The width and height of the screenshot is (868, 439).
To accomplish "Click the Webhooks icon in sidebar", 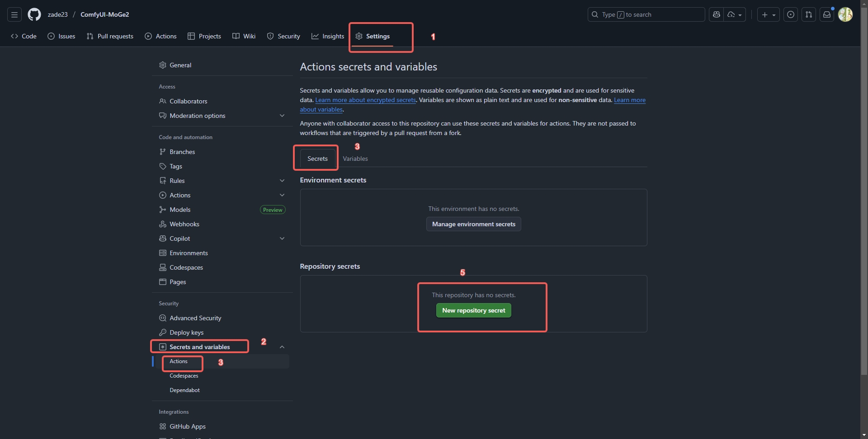I will (163, 224).
